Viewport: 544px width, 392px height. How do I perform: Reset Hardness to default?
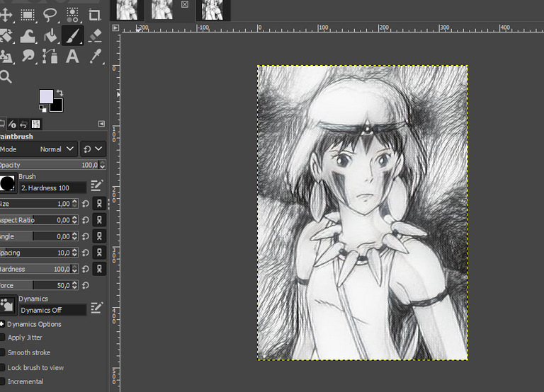[85, 269]
